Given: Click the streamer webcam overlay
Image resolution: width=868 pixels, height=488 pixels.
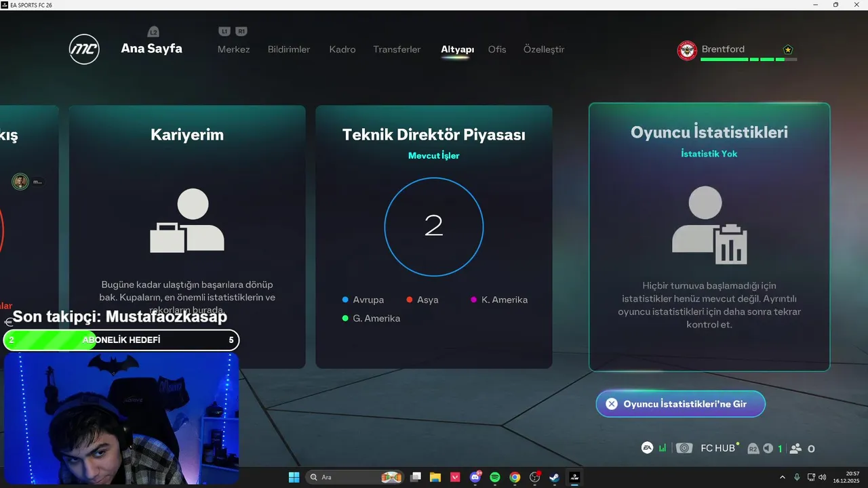Looking at the screenshot, I should tap(121, 418).
